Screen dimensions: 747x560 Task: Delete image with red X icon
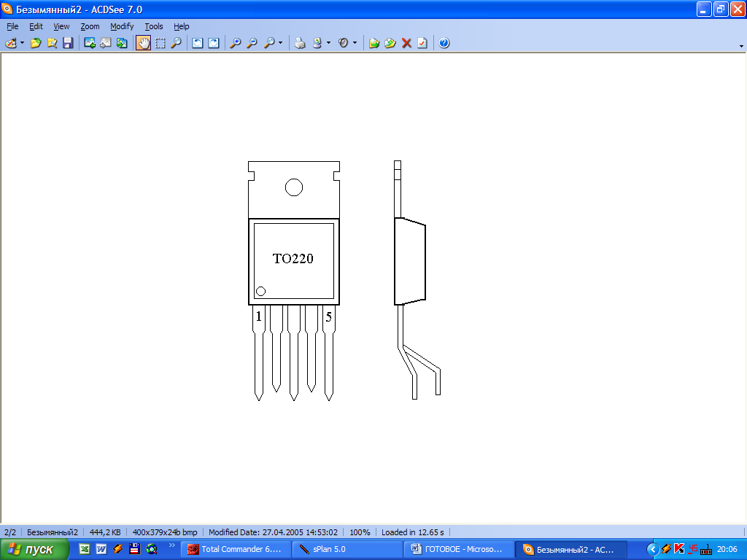pos(406,43)
